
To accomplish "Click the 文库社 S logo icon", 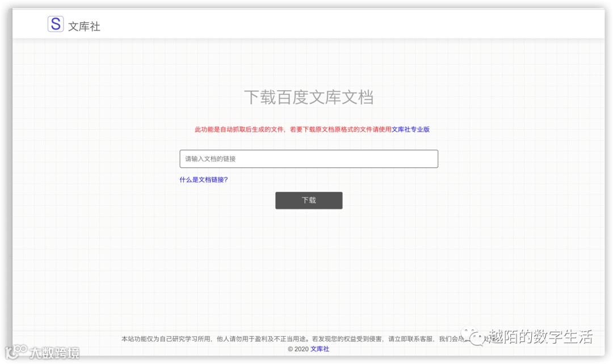I will tap(56, 24).
